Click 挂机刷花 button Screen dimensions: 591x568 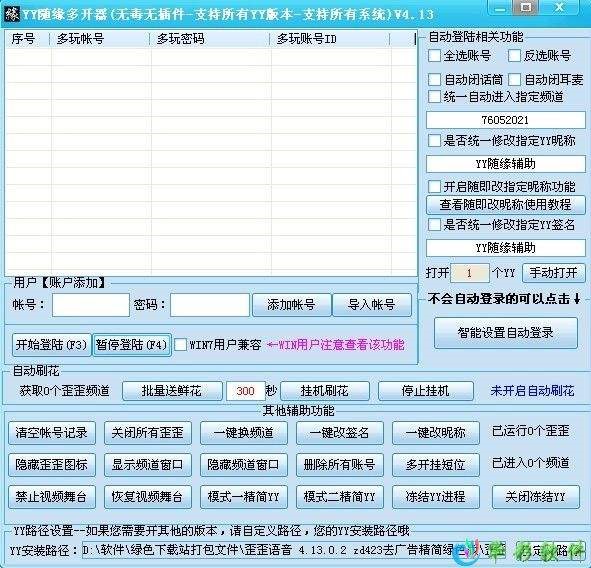tap(325, 391)
